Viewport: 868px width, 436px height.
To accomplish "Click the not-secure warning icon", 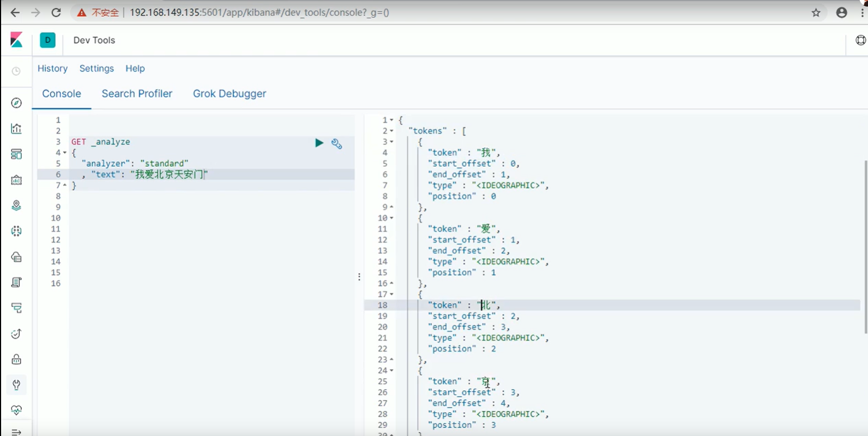I will 82,13.
